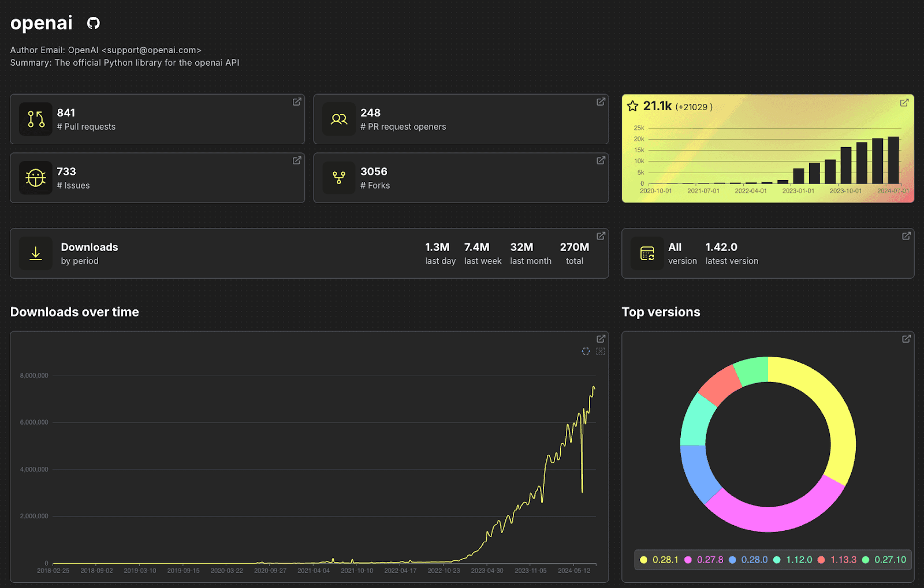The height and width of the screenshot is (588, 924).
Task: Open external link on latest version card
Action: click(906, 236)
